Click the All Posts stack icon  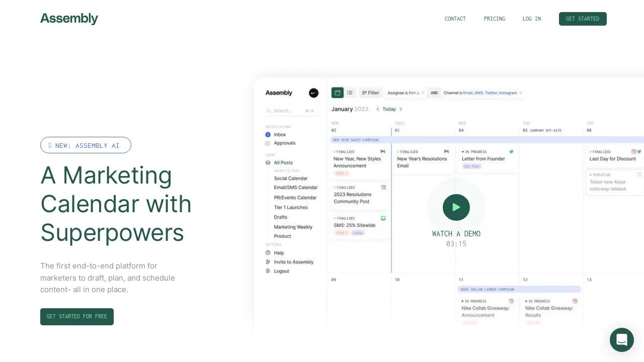click(x=268, y=163)
